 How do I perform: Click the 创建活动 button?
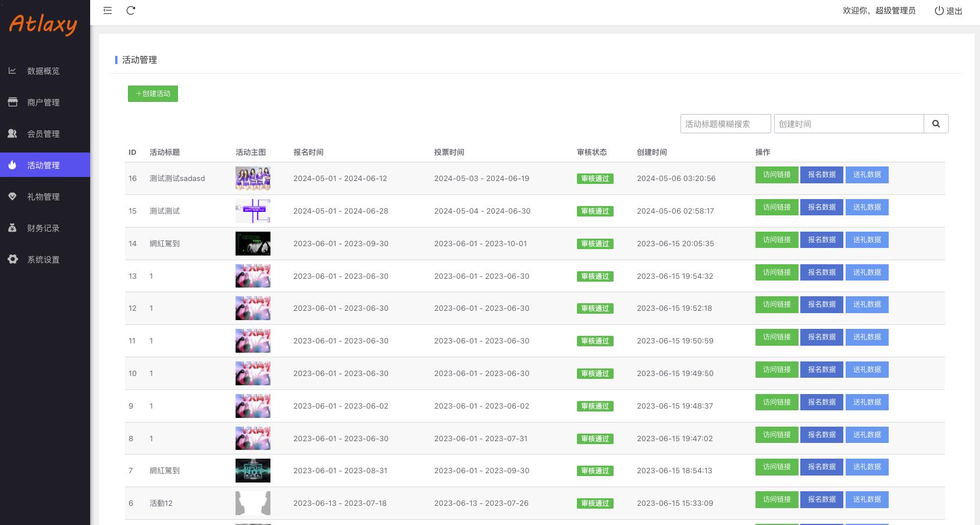pos(153,94)
